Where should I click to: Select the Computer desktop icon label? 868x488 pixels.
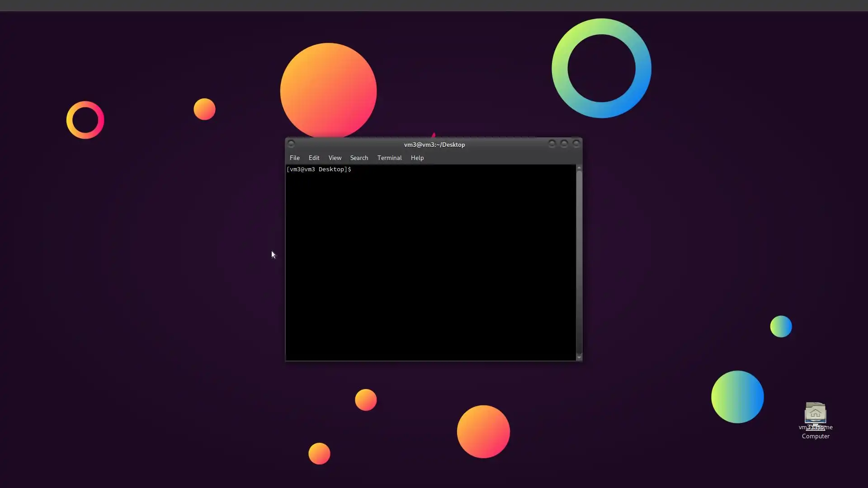tap(815, 436)
